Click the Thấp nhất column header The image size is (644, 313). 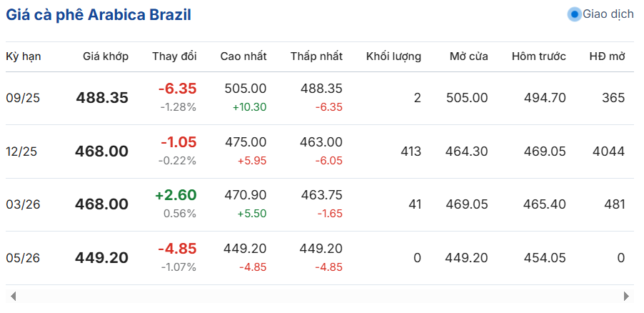pyautogui.click(x=317, y=56)
